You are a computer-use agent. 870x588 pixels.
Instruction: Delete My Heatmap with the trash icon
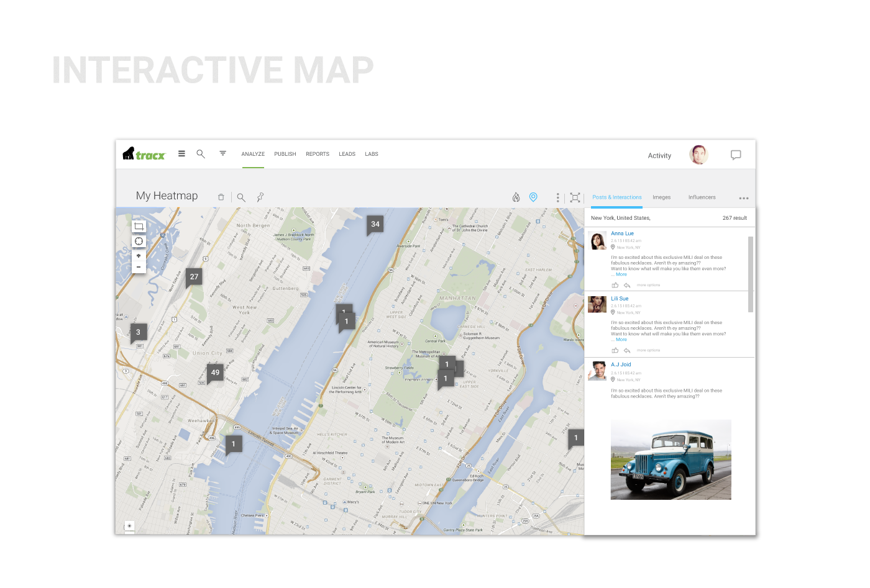(x=221, y=197)
